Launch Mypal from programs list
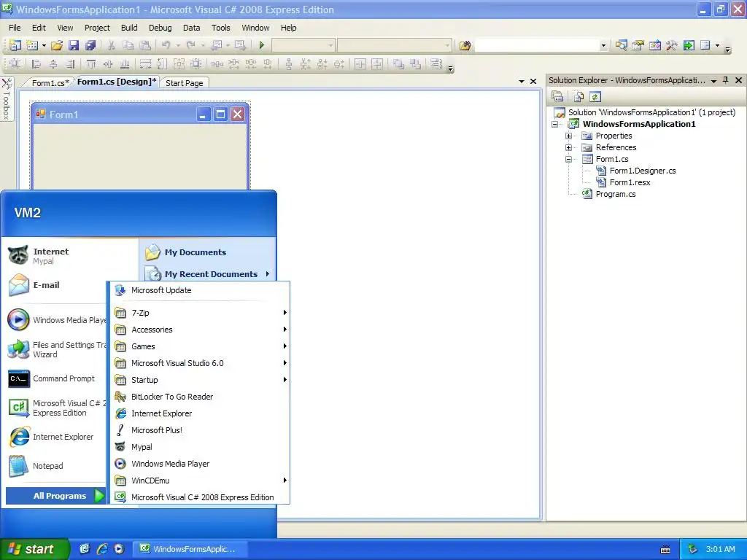 click(200, 447)
